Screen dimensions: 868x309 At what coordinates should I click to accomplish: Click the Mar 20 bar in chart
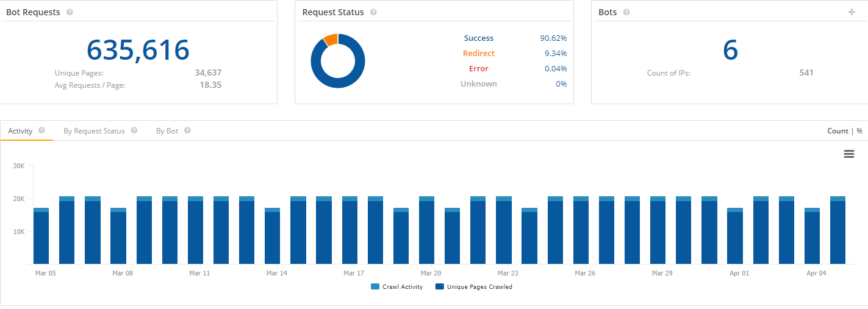(x=427, y=230)
